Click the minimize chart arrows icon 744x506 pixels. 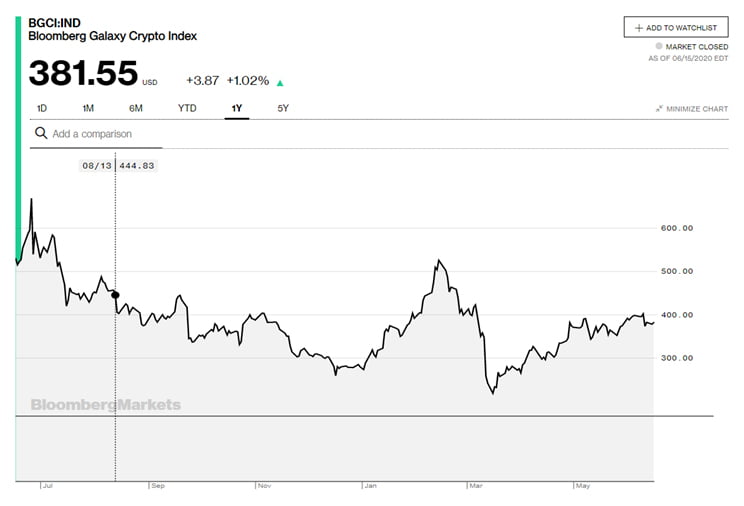pyautogui.click(x=659, y=109)
